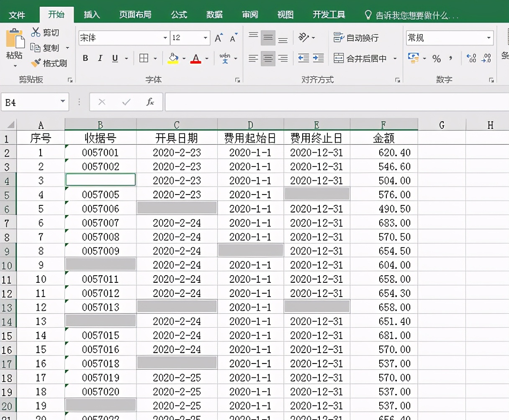Open the fill color dropdown arrow
This screenshot has width=509, height=420.
click(184, 59)
